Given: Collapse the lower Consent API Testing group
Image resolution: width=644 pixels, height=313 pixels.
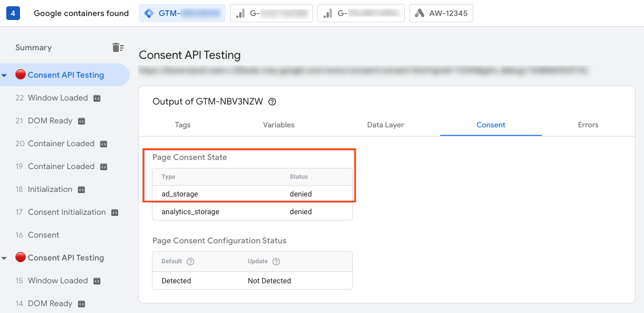Looking at the screenshot, I should tap(4, 258).
